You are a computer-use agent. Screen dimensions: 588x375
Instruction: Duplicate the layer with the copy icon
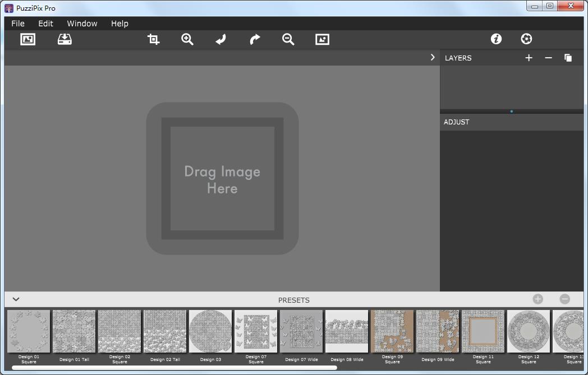[x=568, y=58]
